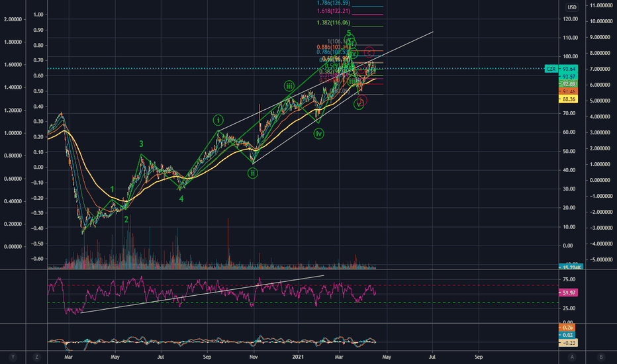Select the green 92.69 price label

[569, 84]
